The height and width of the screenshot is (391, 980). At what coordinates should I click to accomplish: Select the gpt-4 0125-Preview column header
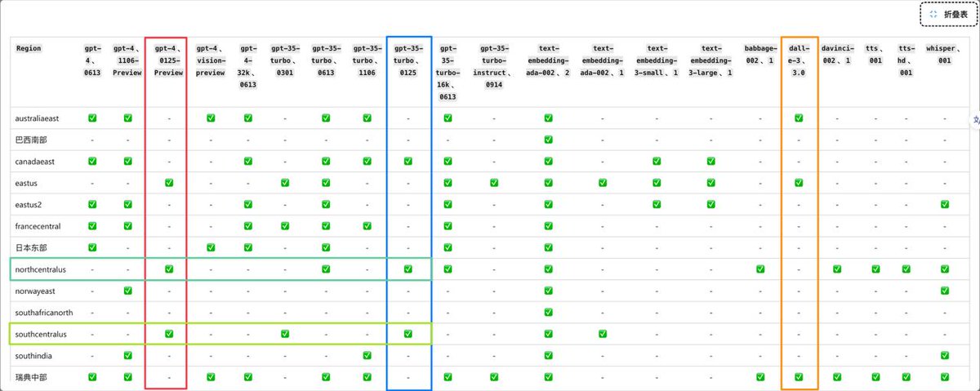(x=168, y=60)
